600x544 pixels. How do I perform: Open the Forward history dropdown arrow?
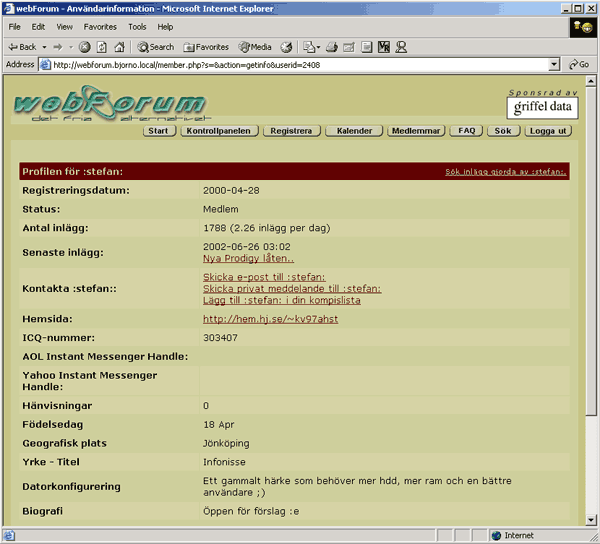click(x=71, y=47)
